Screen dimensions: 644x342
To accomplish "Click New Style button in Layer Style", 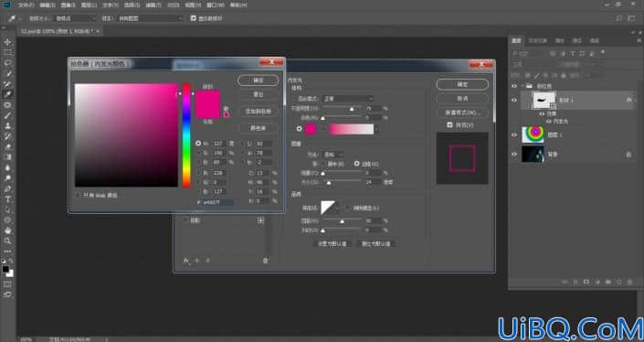I will click(x=462, y=112).
